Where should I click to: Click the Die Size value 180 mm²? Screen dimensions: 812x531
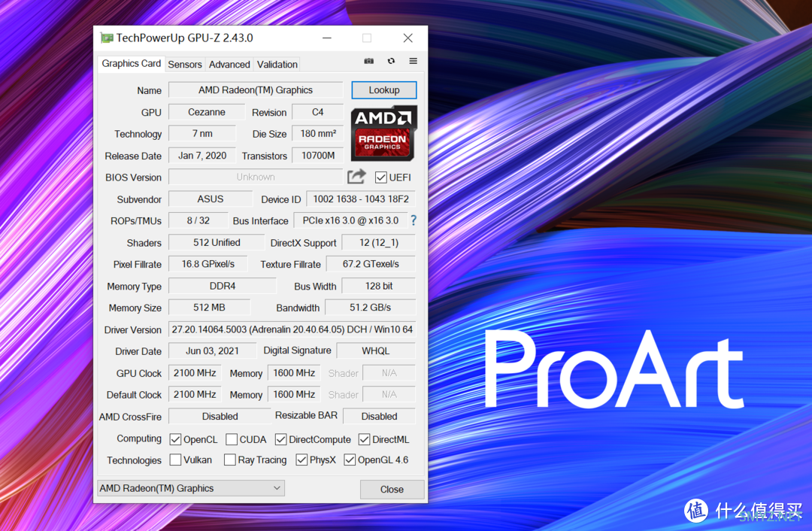317,134
